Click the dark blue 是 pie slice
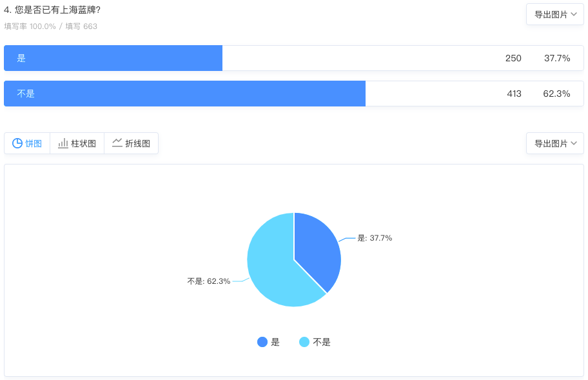The height and width of the screenshot is (380, 588). pyautogui.click(x=315, y=248)
